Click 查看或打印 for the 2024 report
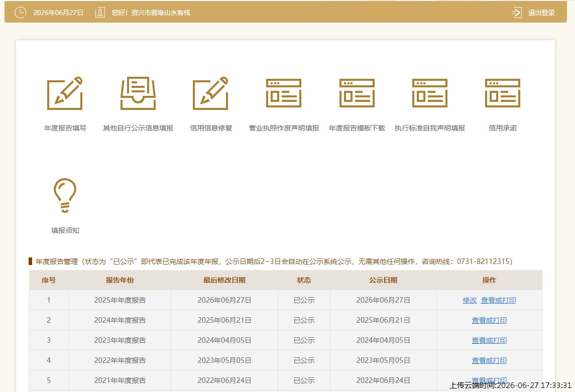The image size is (575, 392). (489, 321)
